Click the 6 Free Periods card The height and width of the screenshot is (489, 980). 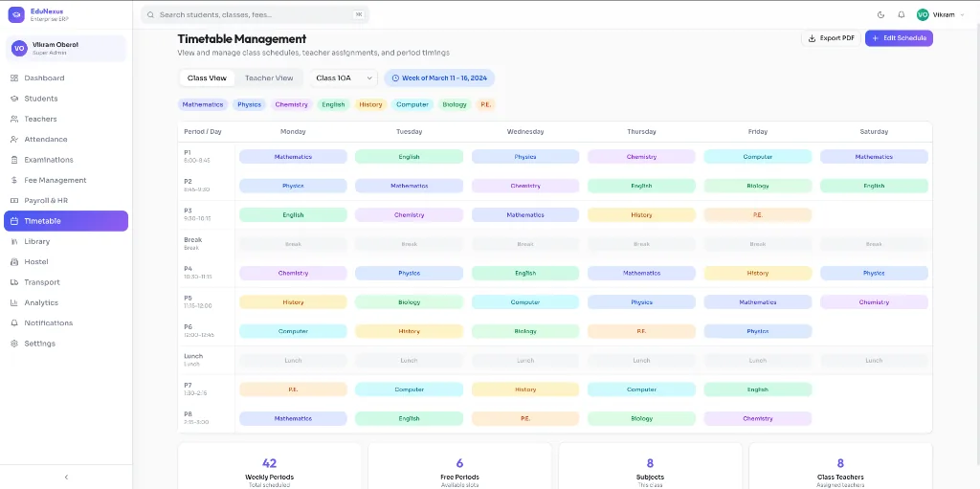(x=459, y=466)
